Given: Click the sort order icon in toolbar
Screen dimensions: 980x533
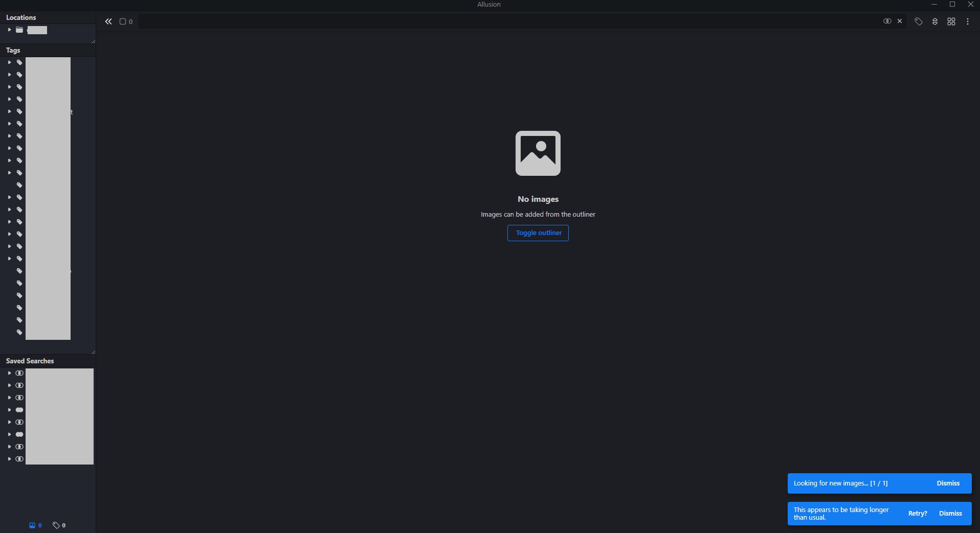Looking at the screenshot, I should click(934, 21).
